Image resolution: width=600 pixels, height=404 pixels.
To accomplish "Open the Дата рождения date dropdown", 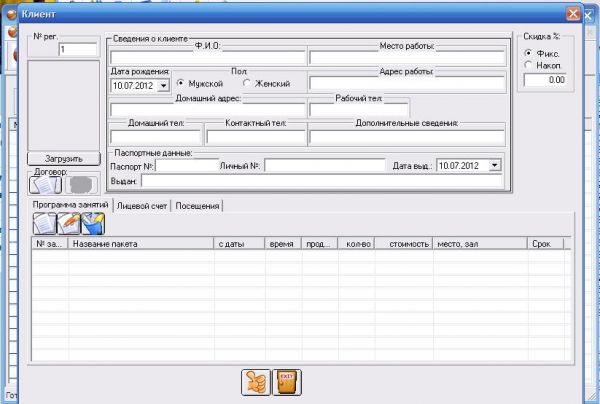I will [x=163, y=86].
